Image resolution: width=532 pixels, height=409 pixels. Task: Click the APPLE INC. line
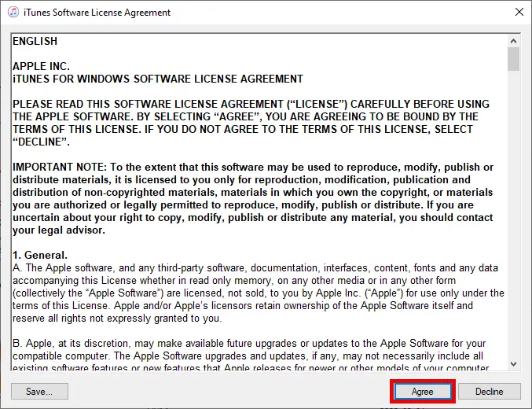tap(41, 66)
